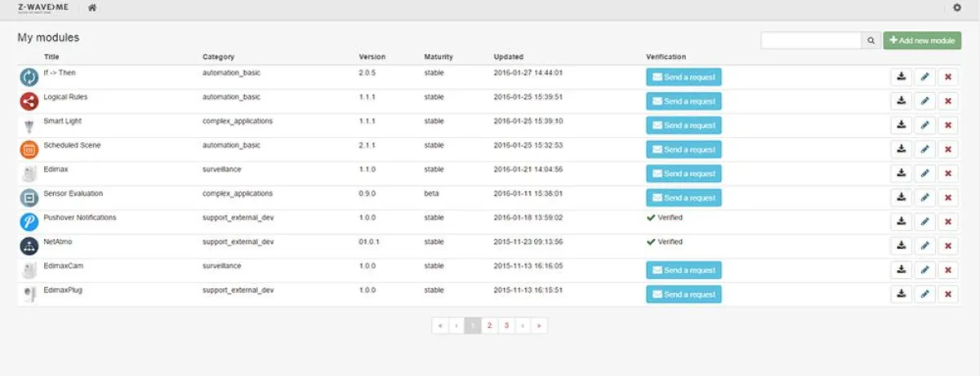Click Verification column header
Viewport: 980px width, 376px height.
666,57
